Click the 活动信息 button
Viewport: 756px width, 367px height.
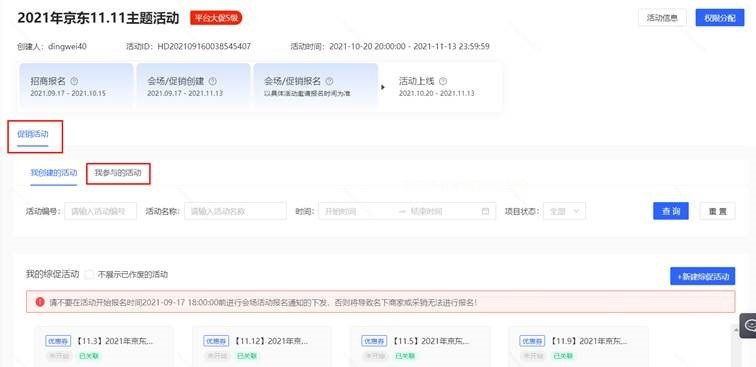click(662, 18)
